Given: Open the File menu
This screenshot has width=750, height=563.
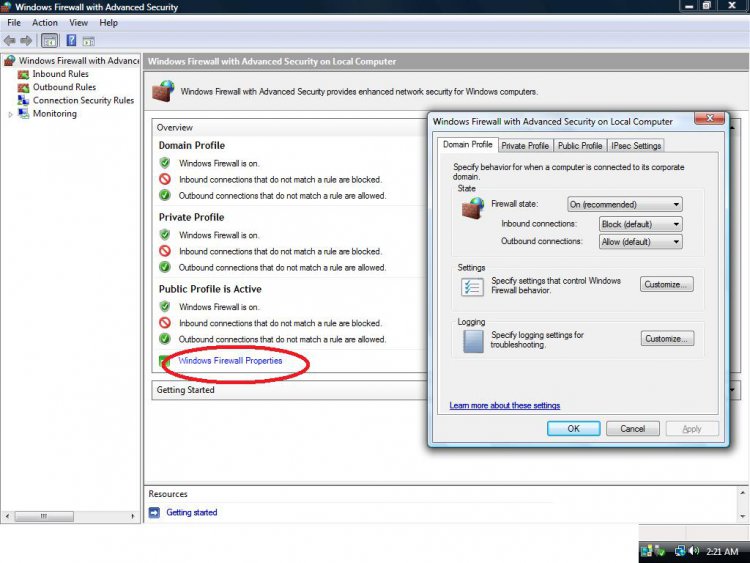Looking at the screenshot, I should [x=14, y=22].
